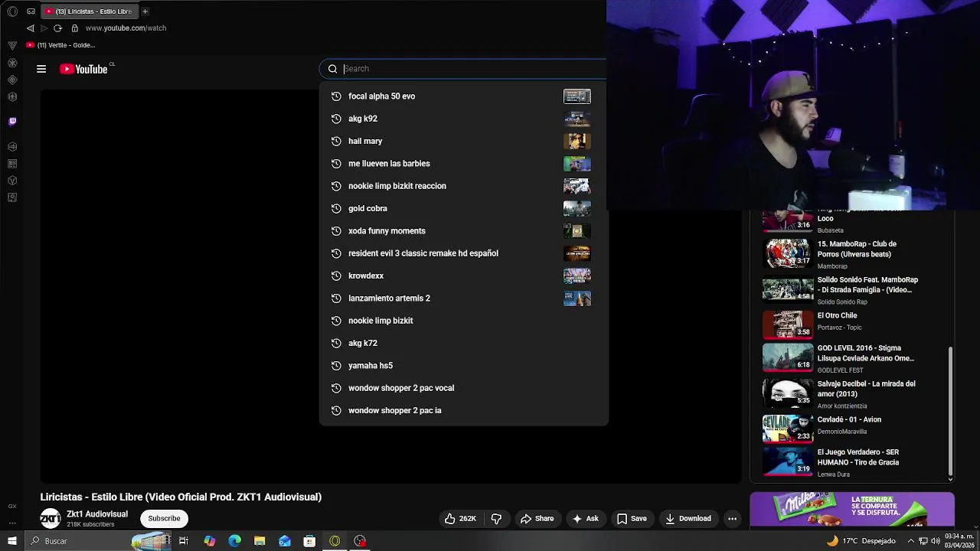
Task: Like the video with 262K likes
Action: (x=460, y=519)
